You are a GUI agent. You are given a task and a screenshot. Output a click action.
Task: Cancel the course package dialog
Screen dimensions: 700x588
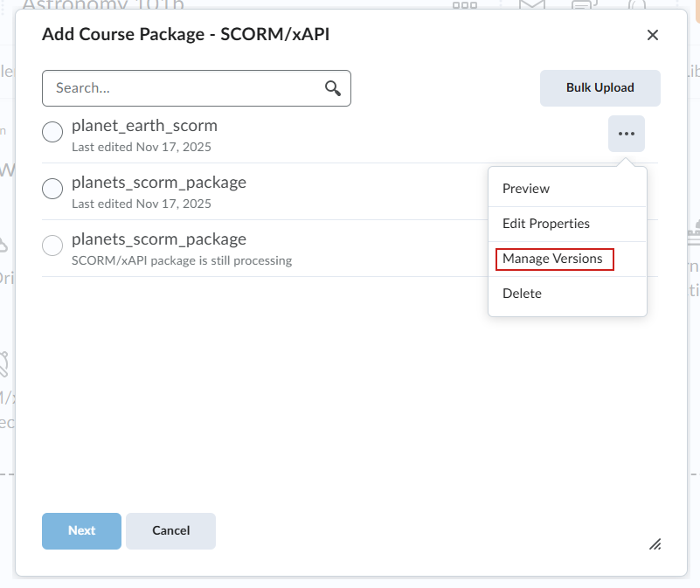pyautogui.click(x=170, y=530)
